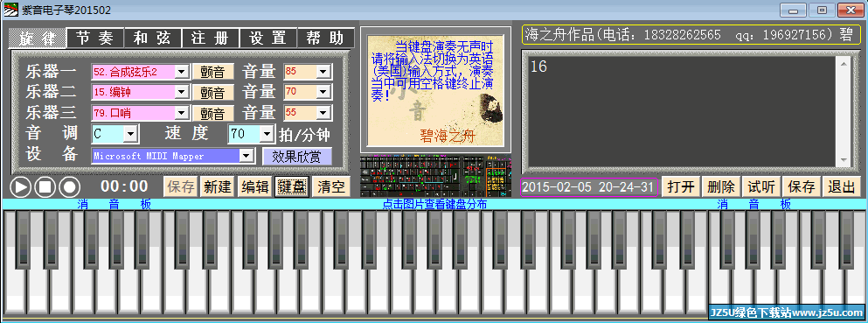Open the 帮助 tab
Image resolution: width=868 pixels, height=323 pixels.
click(326, 38)
